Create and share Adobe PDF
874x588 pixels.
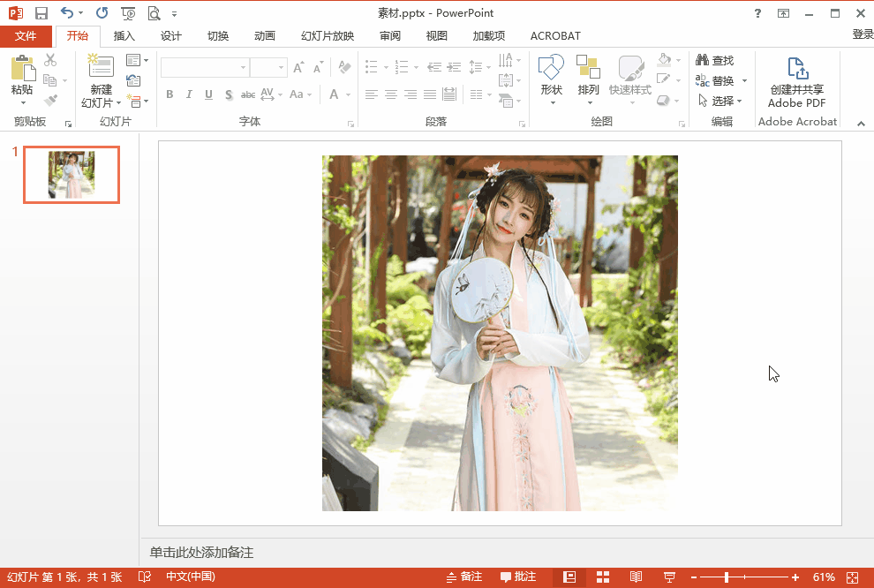(797, 82)
